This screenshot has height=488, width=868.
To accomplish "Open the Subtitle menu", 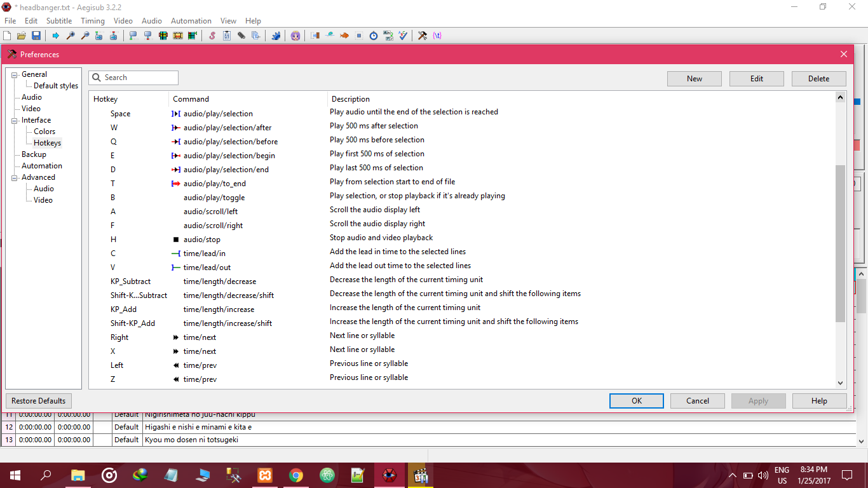I will click(59, 21).
